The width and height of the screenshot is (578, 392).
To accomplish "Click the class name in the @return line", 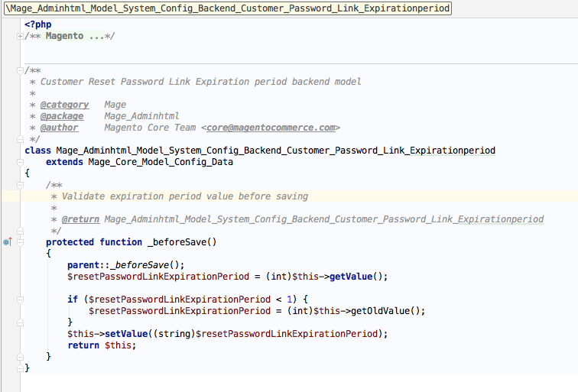I will click(x=324, y=219).
